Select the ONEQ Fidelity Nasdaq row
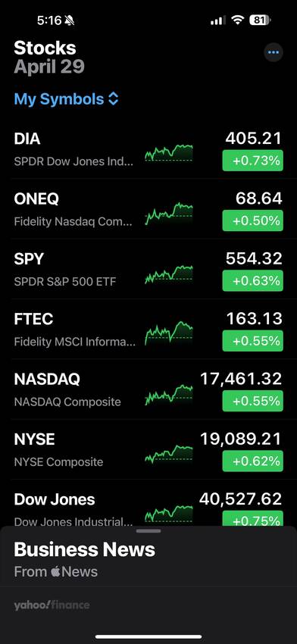 point(148,209)
